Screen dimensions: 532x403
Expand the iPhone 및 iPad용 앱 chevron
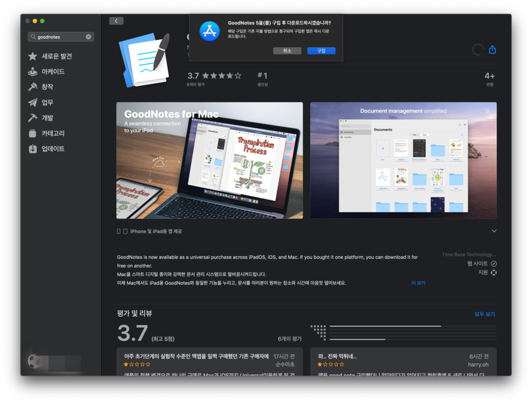point(494,231)
